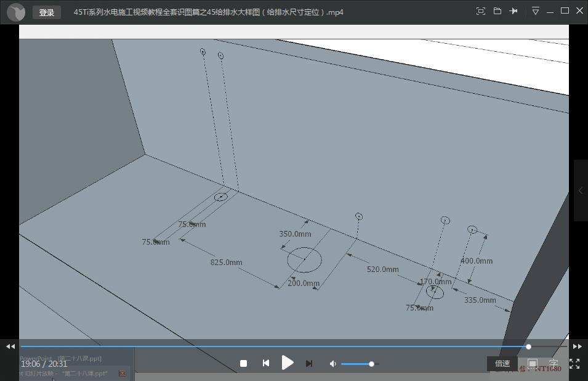Click the progress bar playhead
Viewport: 588px width, 381px height.
tap(528, 346)
